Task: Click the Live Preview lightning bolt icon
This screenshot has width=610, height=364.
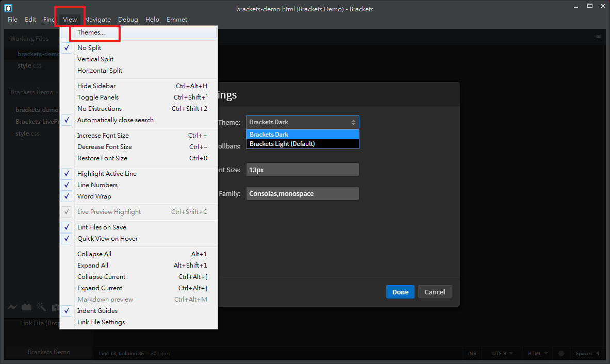Action: click(x=12, y=307)
